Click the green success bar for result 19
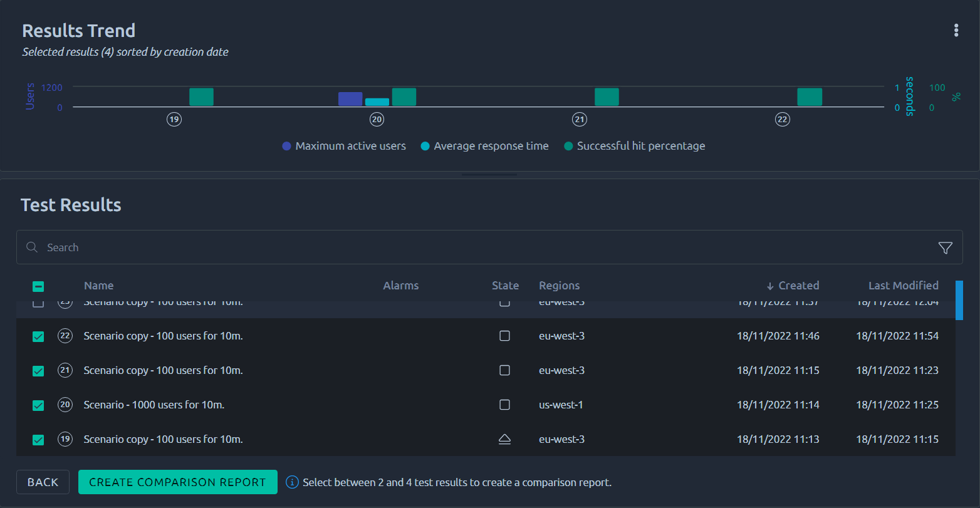 [x=201, y=97]
